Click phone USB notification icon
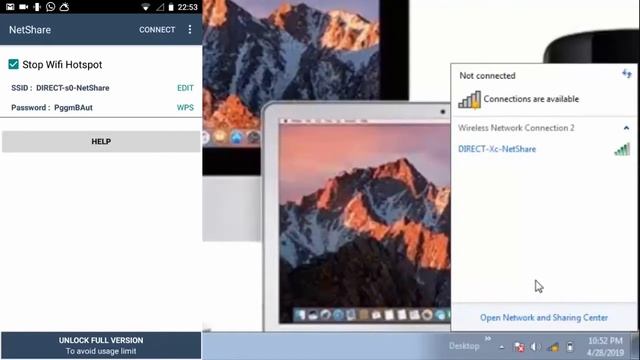This screenshot has width=640, height=360. click(37, 7)
